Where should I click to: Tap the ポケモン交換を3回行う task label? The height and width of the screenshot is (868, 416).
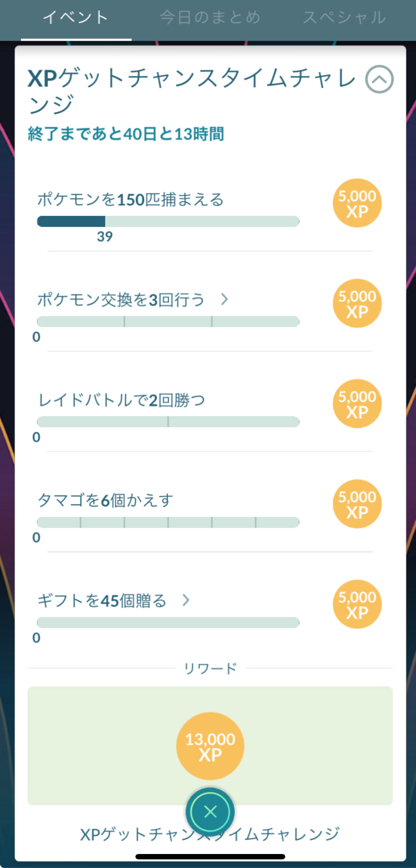(121, 300)
